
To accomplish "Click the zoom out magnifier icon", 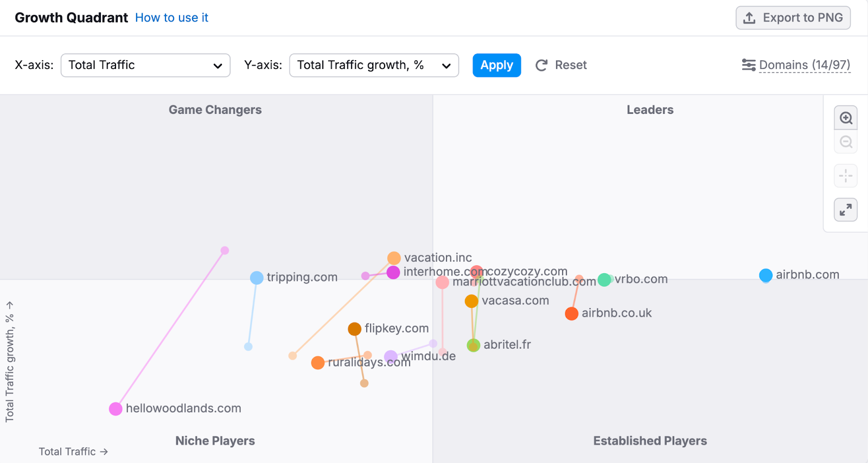I will [x=846, y=142].
